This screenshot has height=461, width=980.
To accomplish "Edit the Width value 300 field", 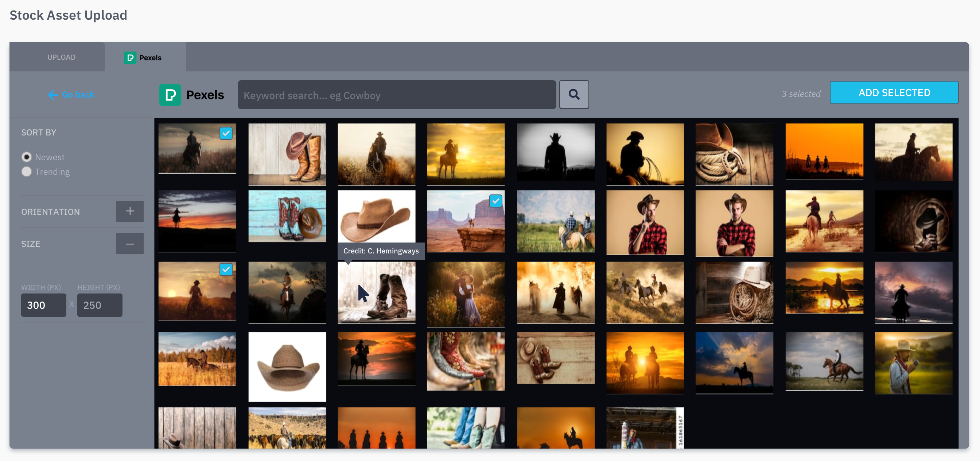I will (43, 305).
